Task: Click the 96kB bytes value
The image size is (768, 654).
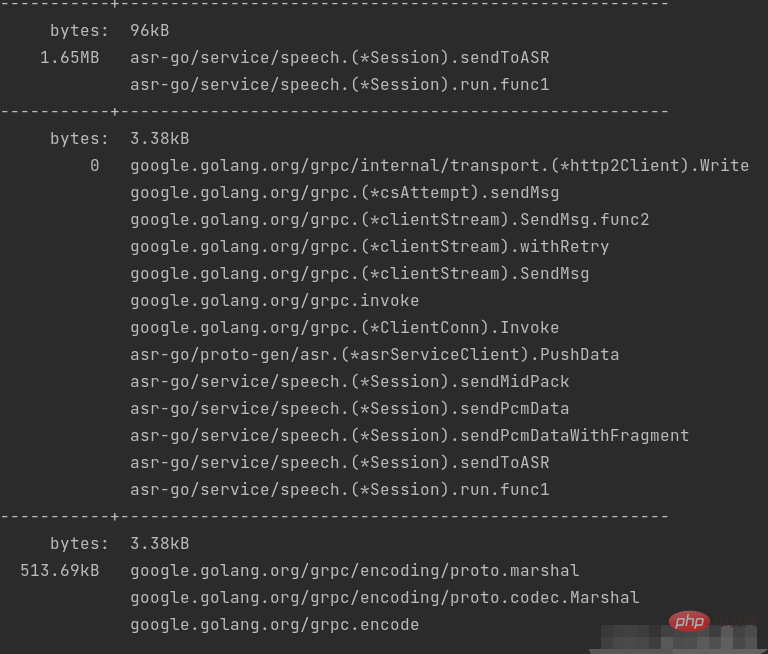Action: (149, 31)
